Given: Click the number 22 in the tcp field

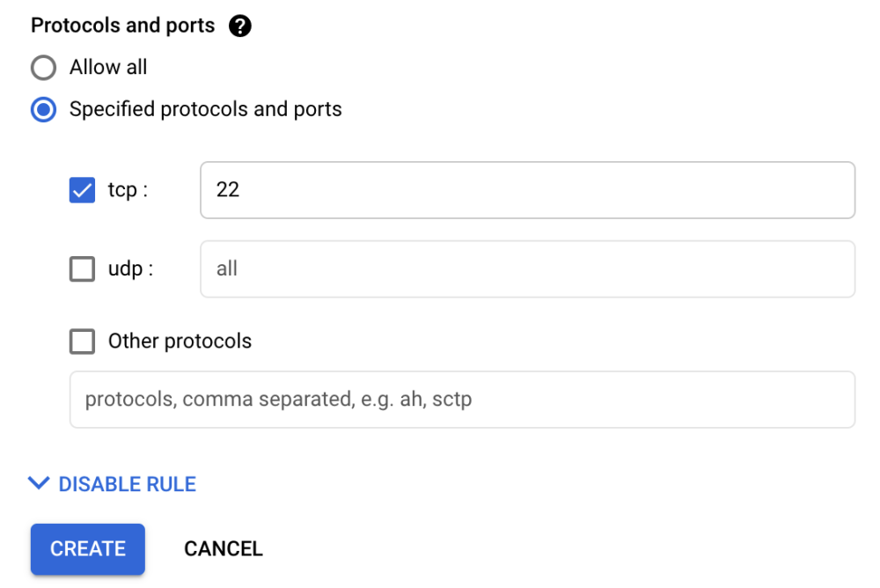Looking at the screenshot, I should 228,190.
